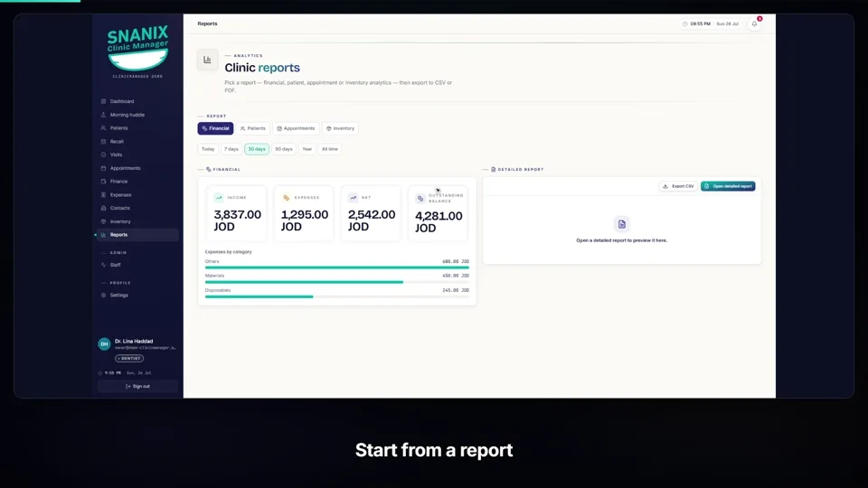Click the 3,837.00 JOD income value

[238, 221]
